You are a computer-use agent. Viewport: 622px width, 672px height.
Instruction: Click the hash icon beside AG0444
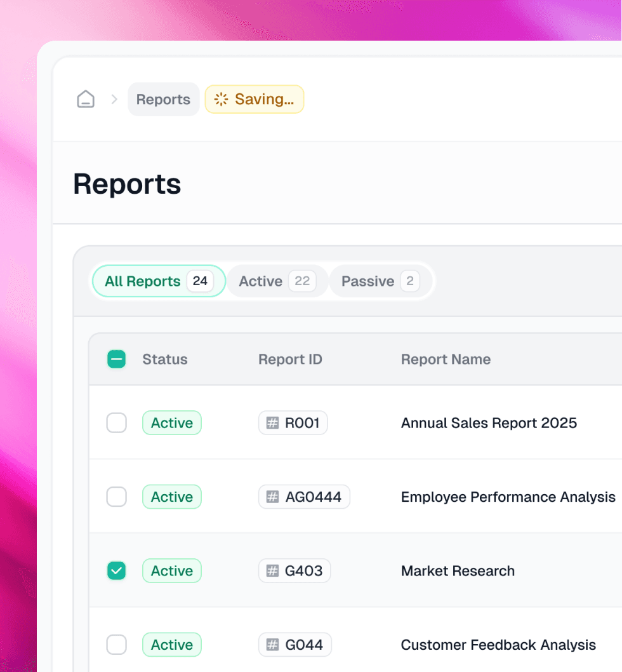click(272, 497)
